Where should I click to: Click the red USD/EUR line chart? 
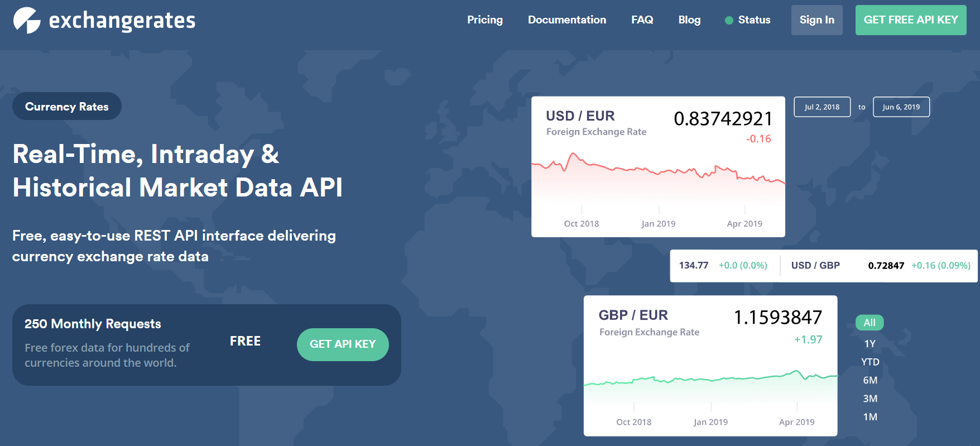(658, 168)
